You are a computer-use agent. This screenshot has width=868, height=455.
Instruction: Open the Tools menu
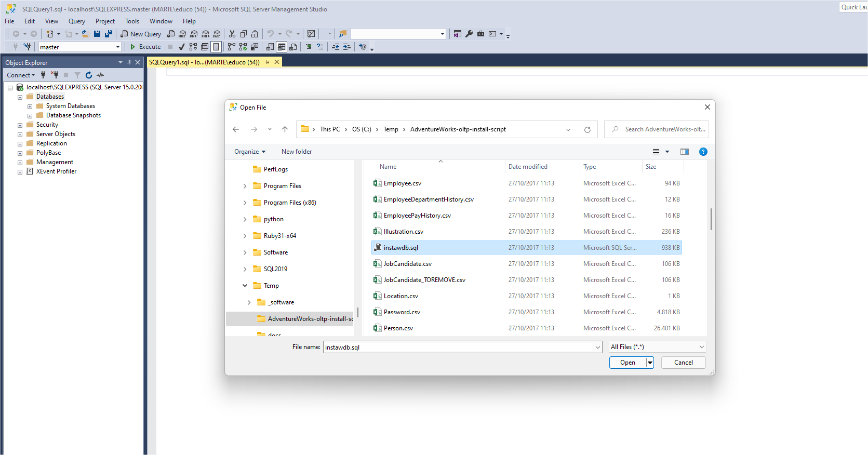pyautogui.click(x=132, y=21)
